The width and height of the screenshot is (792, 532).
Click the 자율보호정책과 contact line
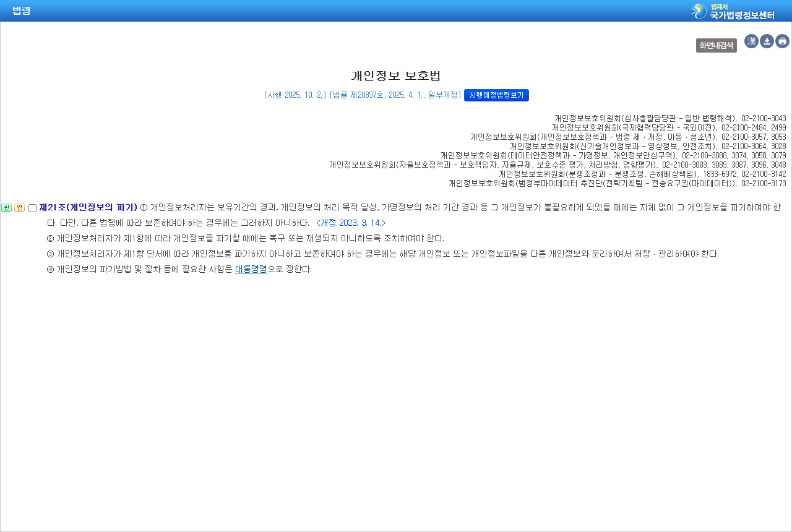557,165
